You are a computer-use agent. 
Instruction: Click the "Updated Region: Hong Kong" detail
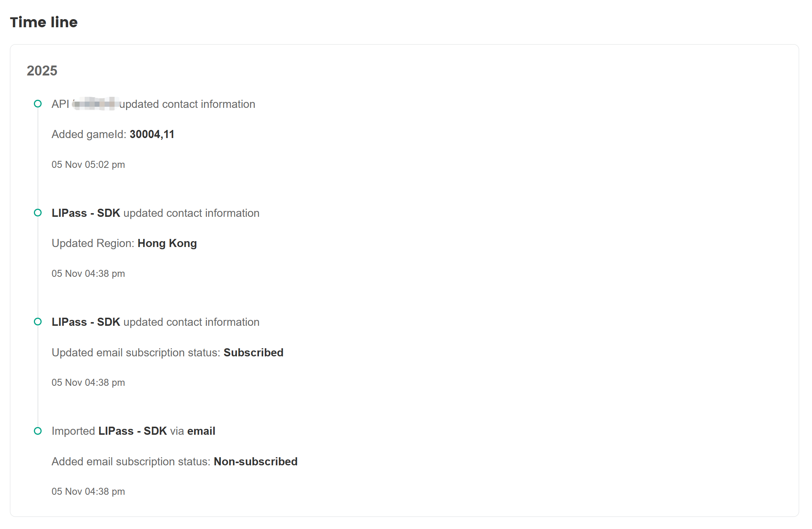coord(124,243)
